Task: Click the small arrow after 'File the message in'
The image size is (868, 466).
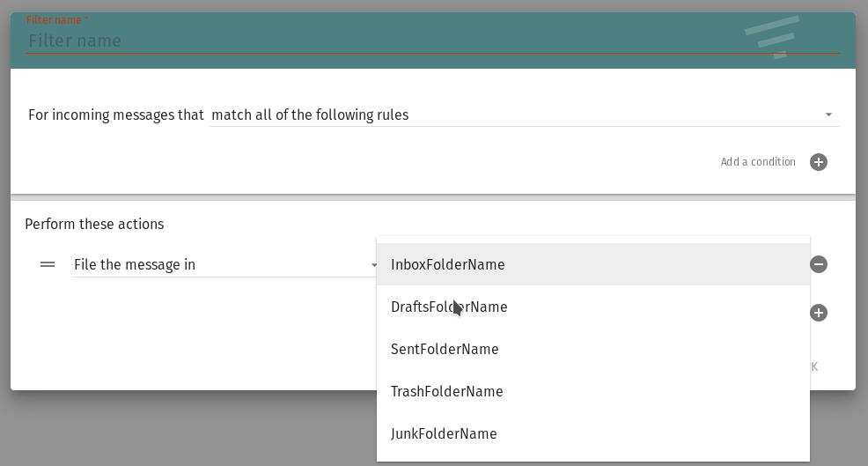Action: click(x=373, y=265)
